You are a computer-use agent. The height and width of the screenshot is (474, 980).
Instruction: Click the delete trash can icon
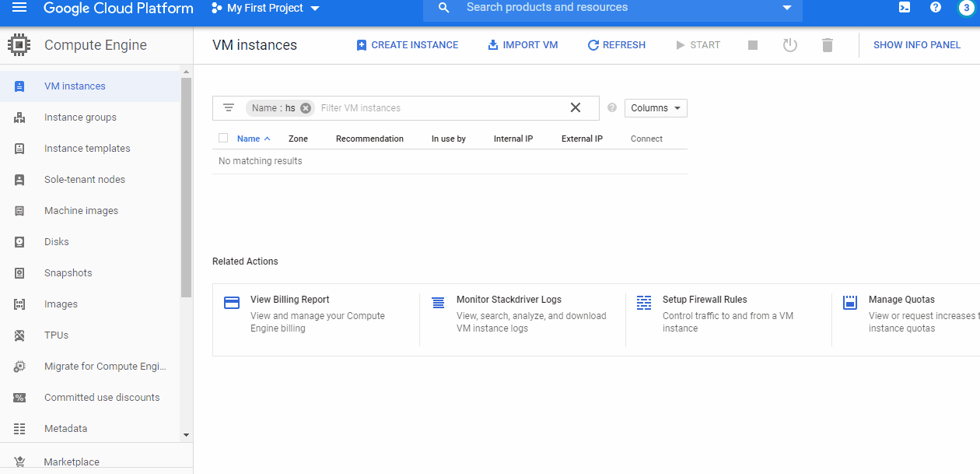coord(828,45)
